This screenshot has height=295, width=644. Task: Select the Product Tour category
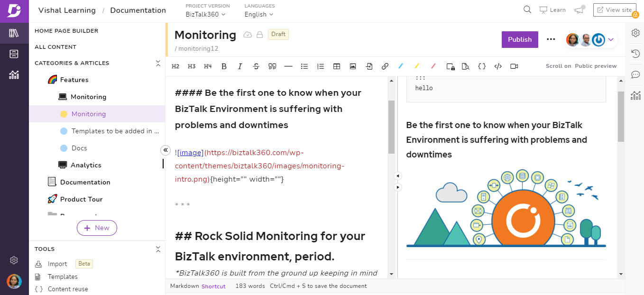[81, 199]
